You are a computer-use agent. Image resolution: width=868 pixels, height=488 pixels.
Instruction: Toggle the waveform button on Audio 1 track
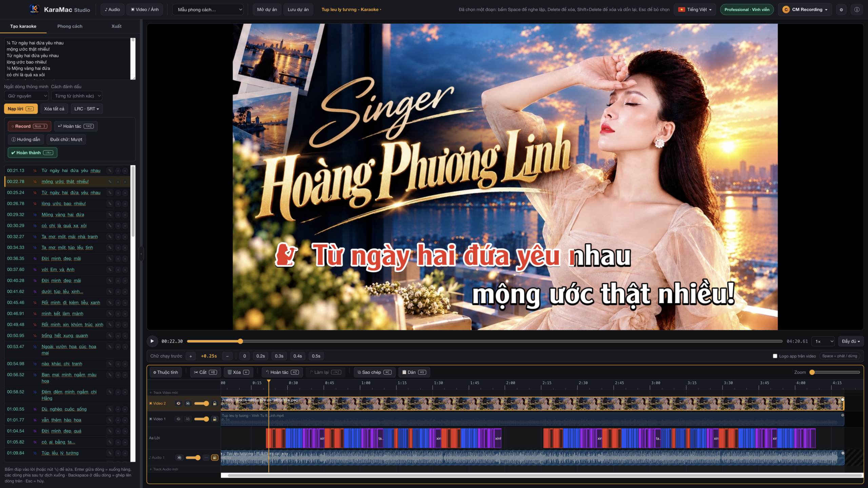click(206, 457)
